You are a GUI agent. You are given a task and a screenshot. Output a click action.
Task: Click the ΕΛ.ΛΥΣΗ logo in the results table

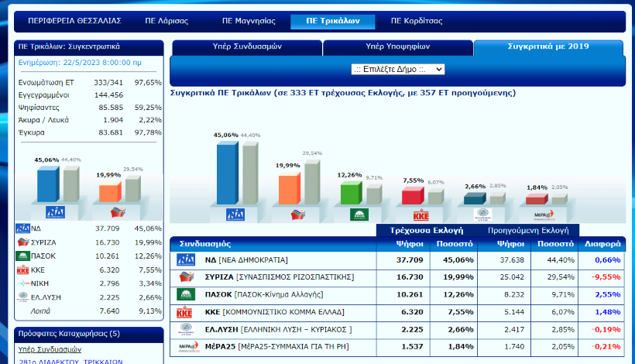pos(186,329)
